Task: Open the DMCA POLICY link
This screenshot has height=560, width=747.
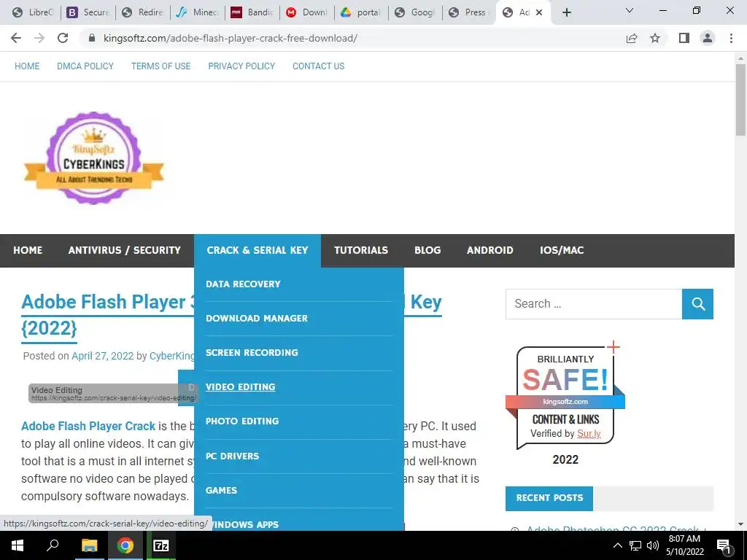Action: pos(85,66)
